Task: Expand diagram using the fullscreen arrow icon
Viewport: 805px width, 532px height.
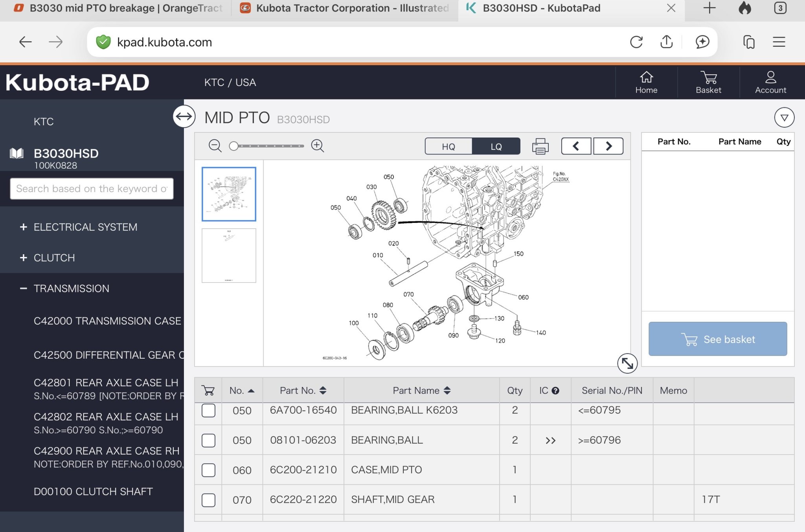Action: 627,363
